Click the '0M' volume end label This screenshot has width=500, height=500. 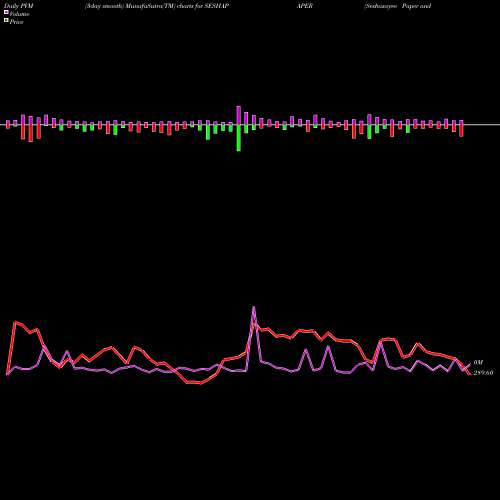point(478,363)
